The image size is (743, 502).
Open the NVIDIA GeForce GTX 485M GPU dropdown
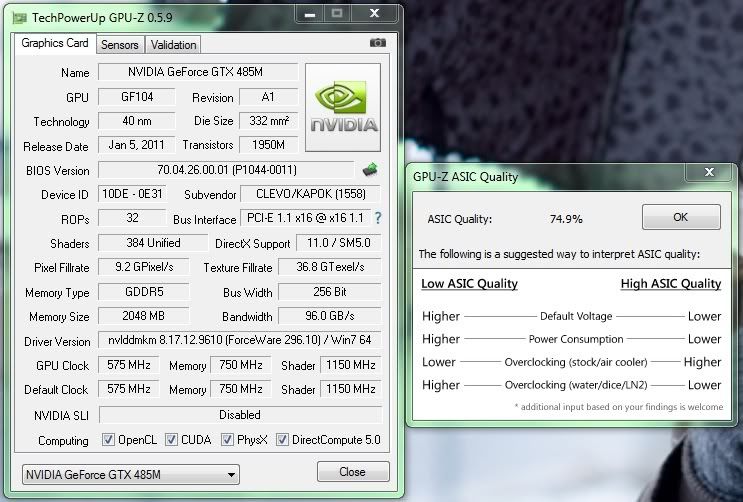coord(131,475)
